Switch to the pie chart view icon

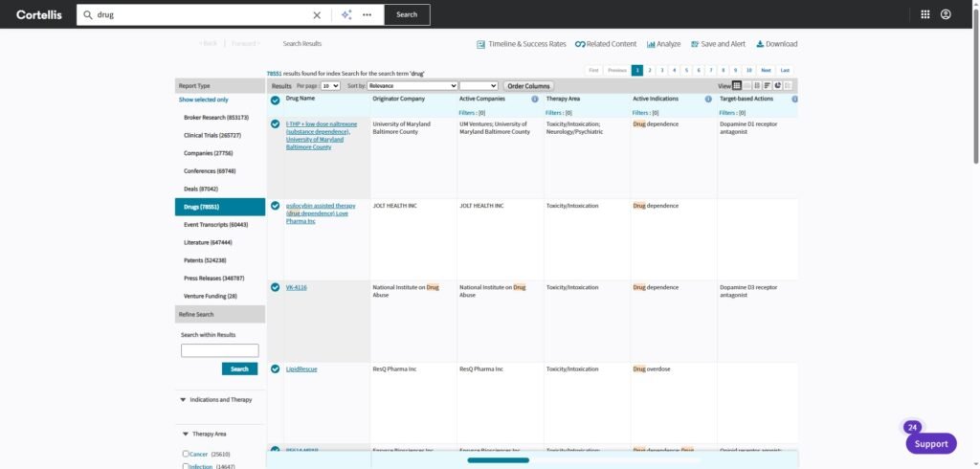point(778,86)
